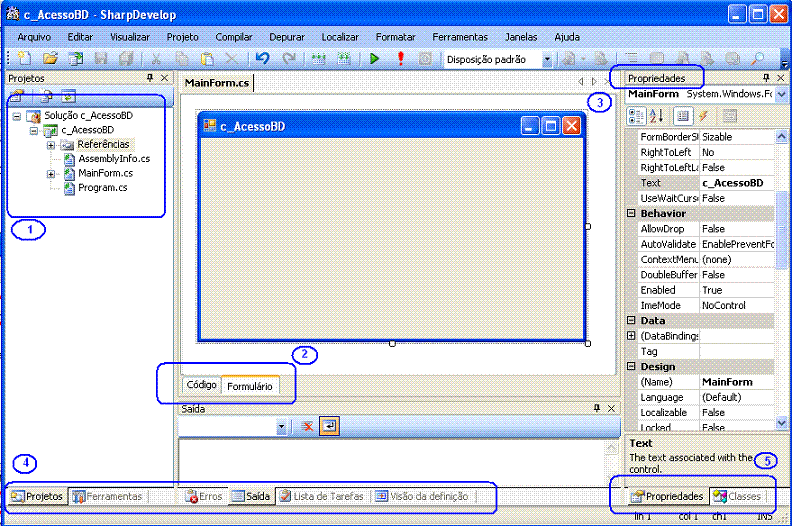
Task: Click the Save All toolbar icon
Action: click(126, 59)
